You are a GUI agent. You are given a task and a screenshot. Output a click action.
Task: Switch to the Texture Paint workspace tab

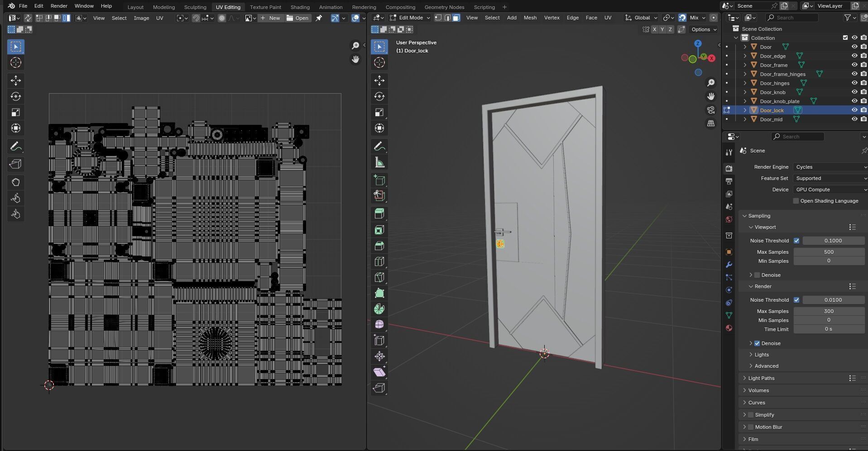click(x=265, y=7)
